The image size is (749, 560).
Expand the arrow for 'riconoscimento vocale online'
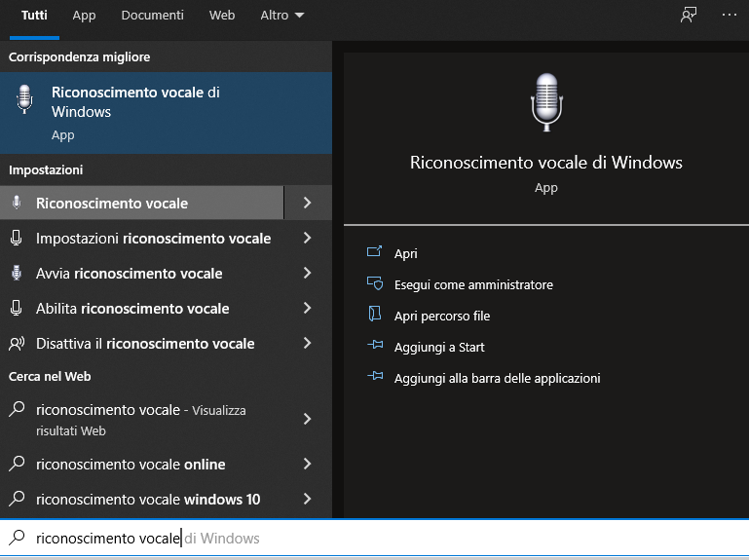click(308, 464)
